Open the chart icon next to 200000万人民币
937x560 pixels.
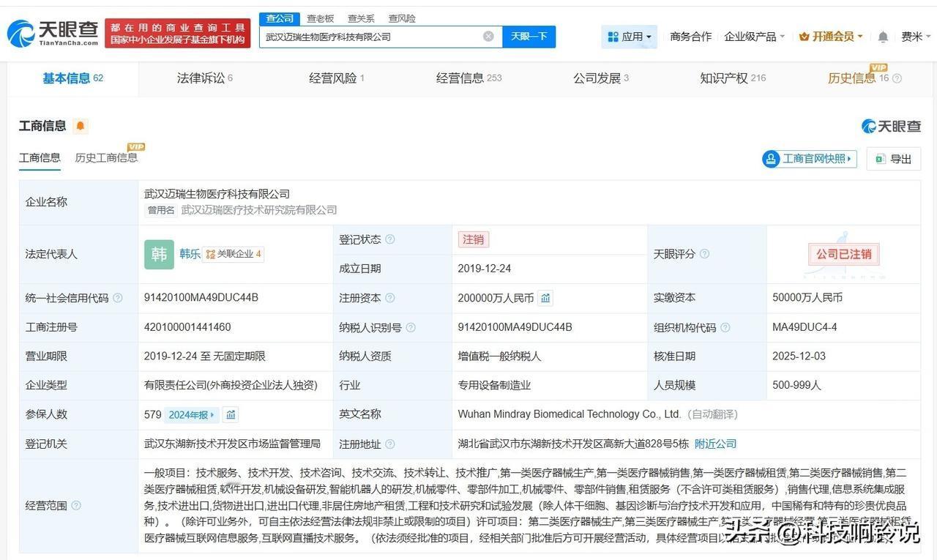(x=545, y=298)
